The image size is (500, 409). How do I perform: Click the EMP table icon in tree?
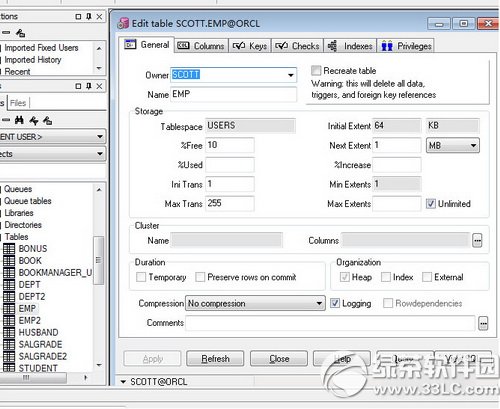(x=9, y=309)
